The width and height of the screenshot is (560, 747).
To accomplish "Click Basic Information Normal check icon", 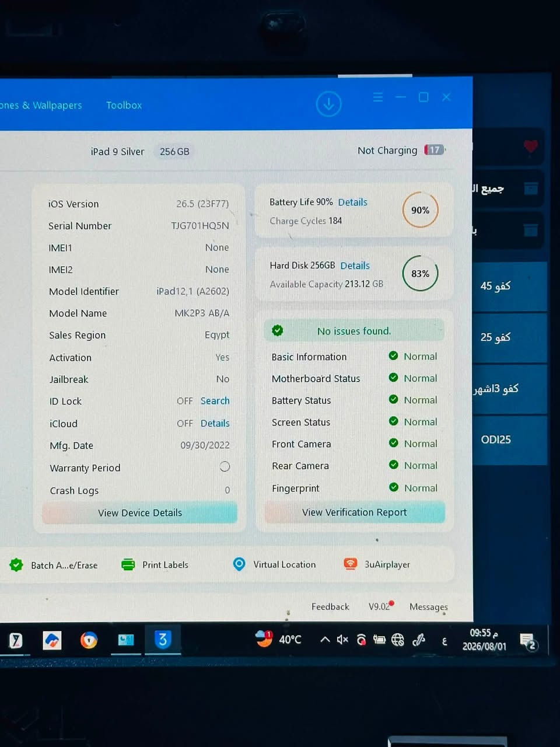I will coord(393,355).
